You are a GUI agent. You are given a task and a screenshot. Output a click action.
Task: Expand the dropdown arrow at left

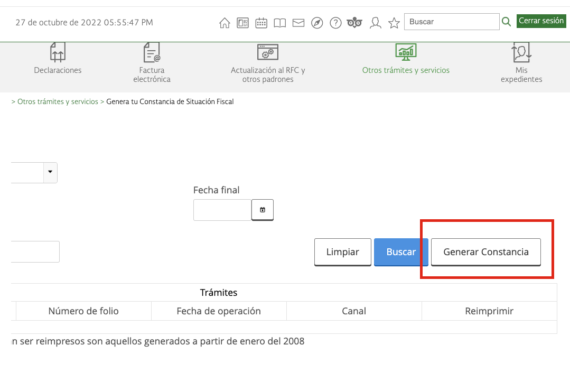(x=50, y=172)
